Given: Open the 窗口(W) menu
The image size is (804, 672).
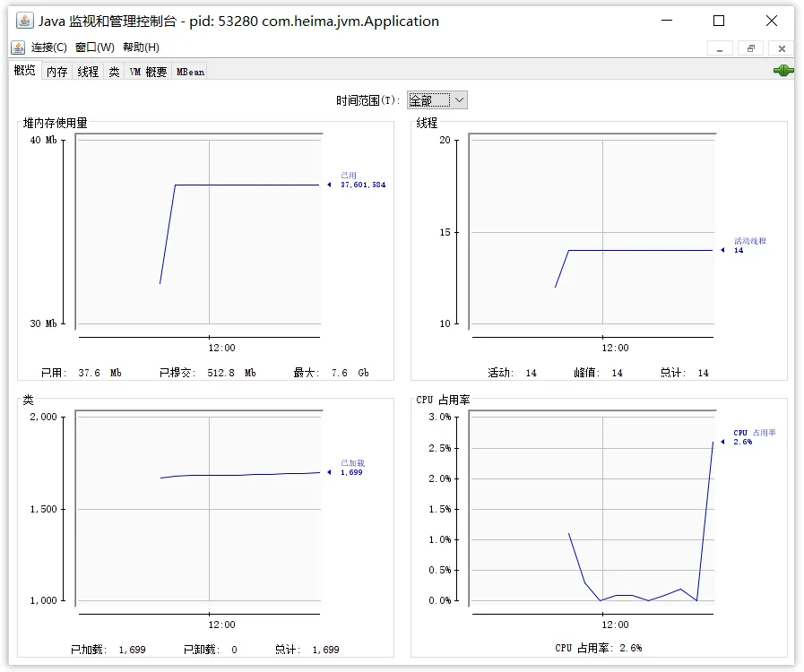Looking at the screenshot, I should [x=94, y=47].
